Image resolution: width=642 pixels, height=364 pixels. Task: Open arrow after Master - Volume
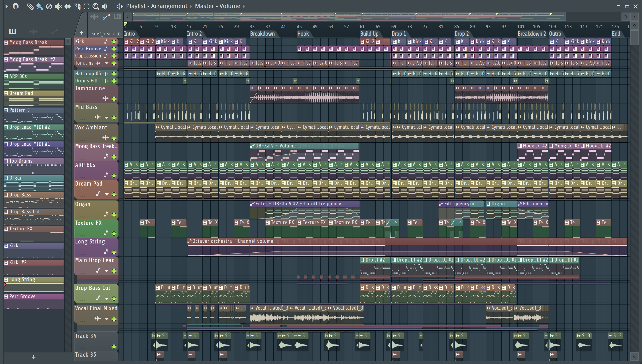pos(244,6)
